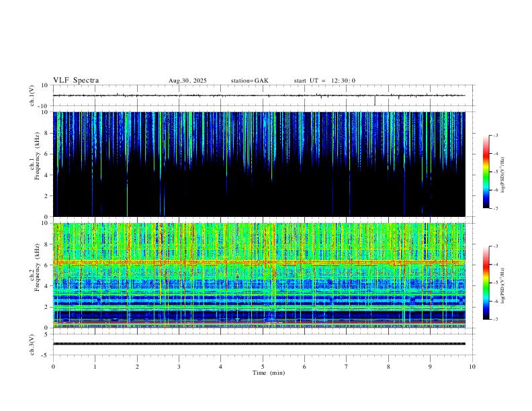Click time axis tick label "2"
The width and height of the screenshot is (532, 411).
(x=137, y=367)
